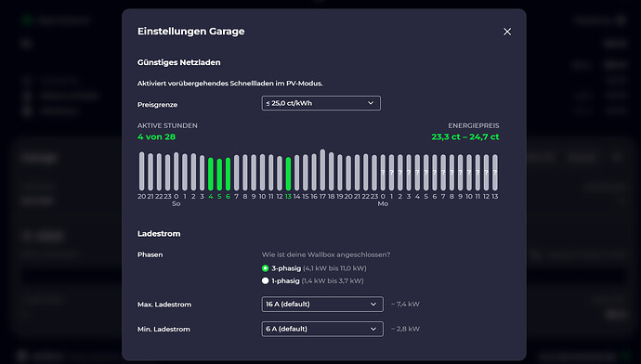The height and width of the screenshot is (364, 641).
Task: Click the tallest price bar at hour 17
Action: [322, 170]
